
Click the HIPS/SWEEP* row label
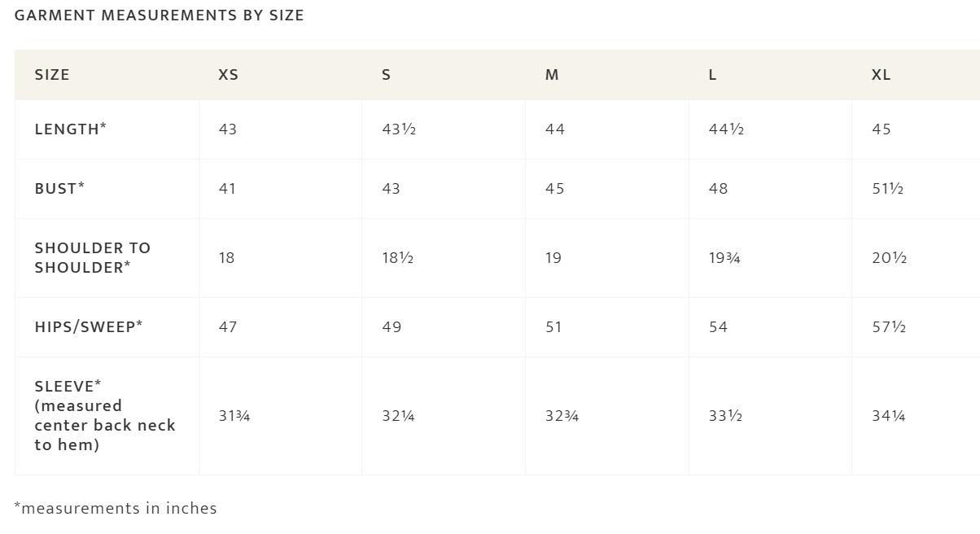tap(89, 326)
